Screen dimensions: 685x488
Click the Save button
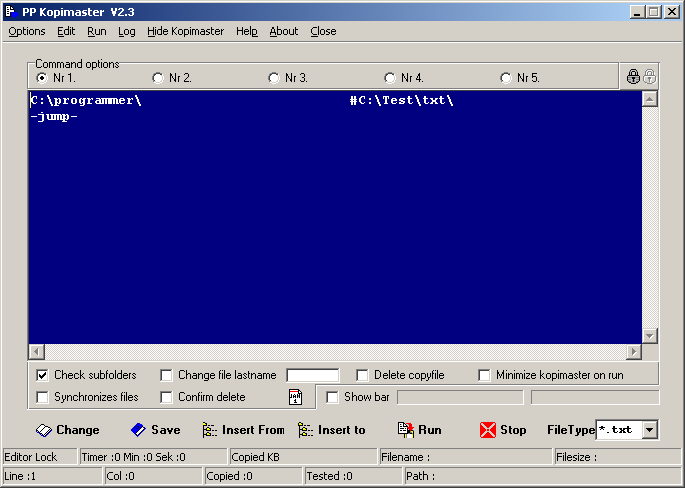click(x=156, y=430)
